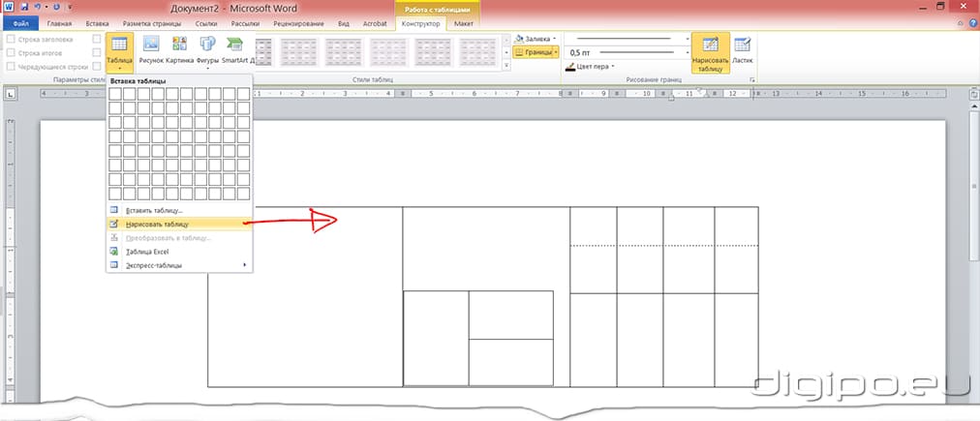
Task: Click Вставить таблицу... menu entry
Action: [x=153, y=210]
